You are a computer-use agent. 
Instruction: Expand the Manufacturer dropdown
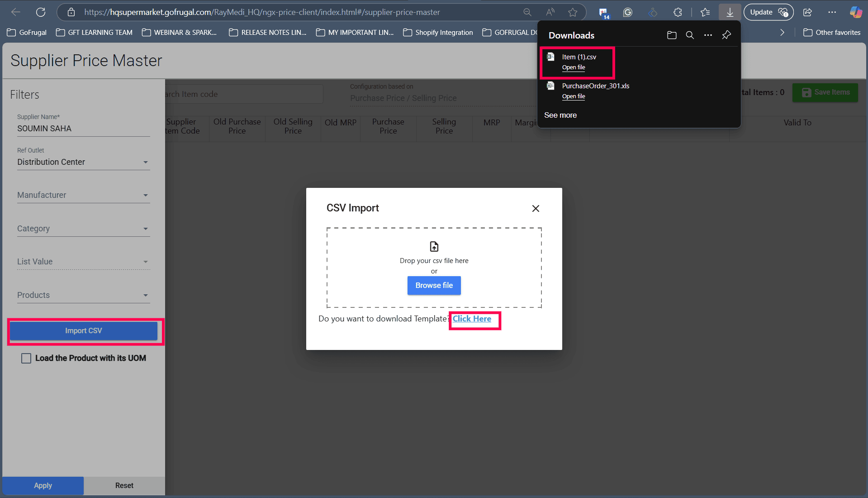click(83, 195)
